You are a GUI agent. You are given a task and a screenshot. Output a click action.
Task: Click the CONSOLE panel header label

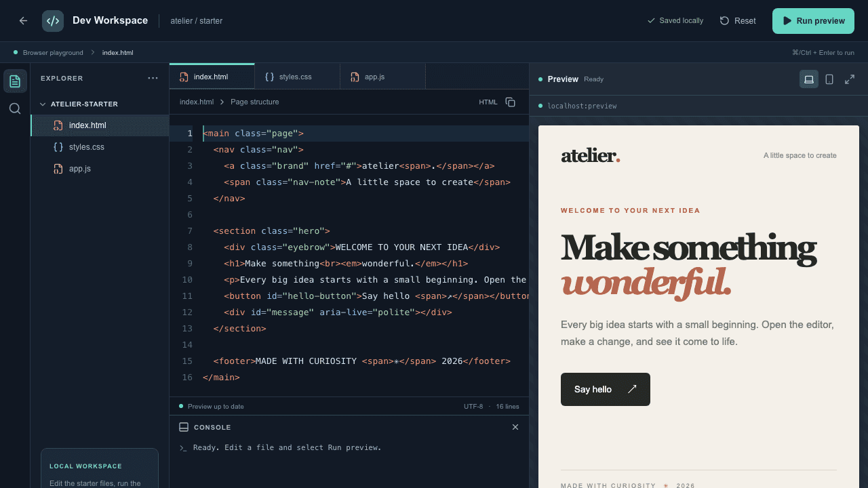pos(212,428)
